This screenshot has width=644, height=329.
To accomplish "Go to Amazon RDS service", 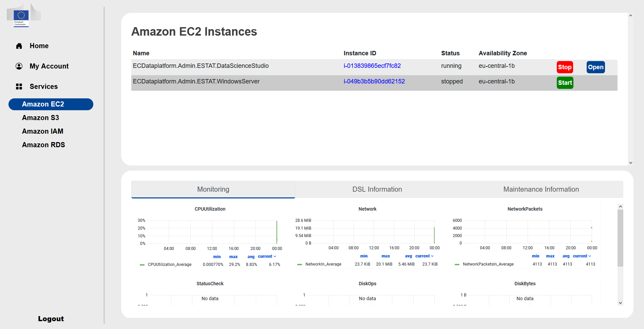I will (x=43, y=145).
